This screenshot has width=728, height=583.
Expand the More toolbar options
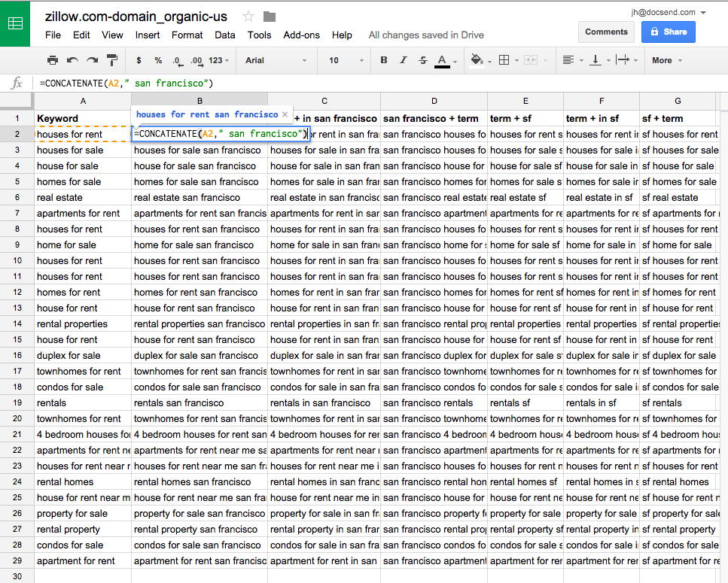coord(667,60)
